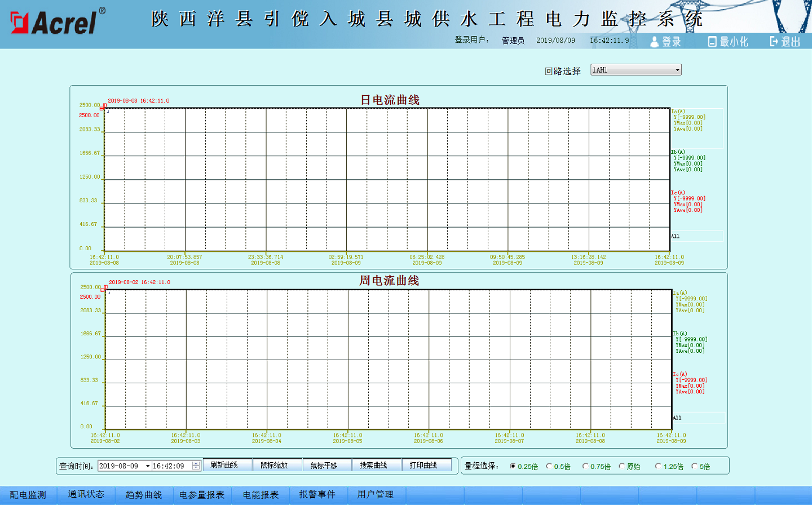The height and width of the screenshot is (505, 812).
Task: Click the Acrel logo
Action: coord(58,23)
